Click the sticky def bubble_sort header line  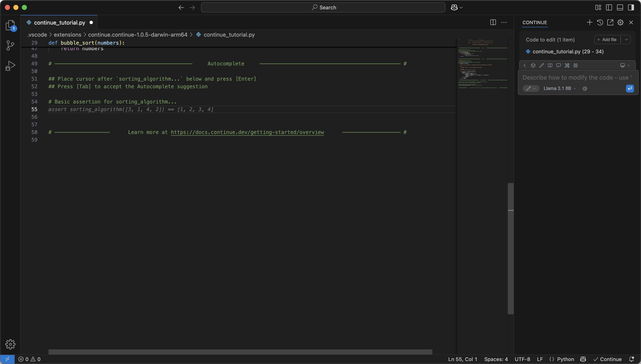(x=86, y=43)
